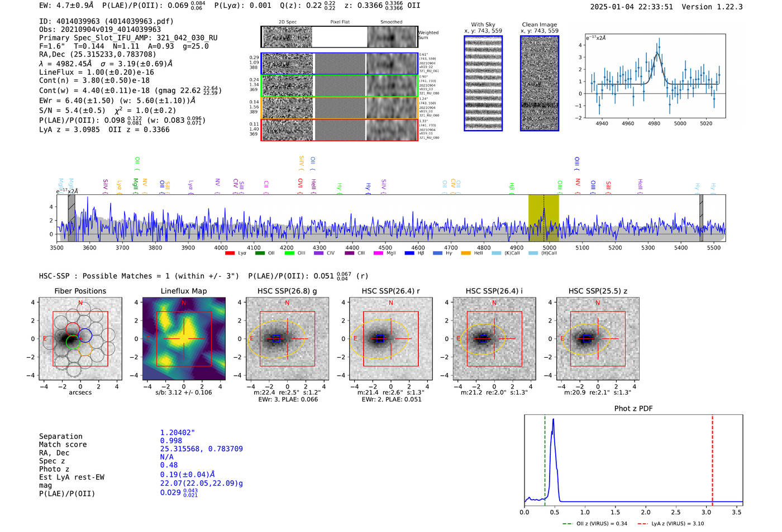
Task: Click the timestamp 2025-01-04 22:33:51
Action: [x=632, y=7]
